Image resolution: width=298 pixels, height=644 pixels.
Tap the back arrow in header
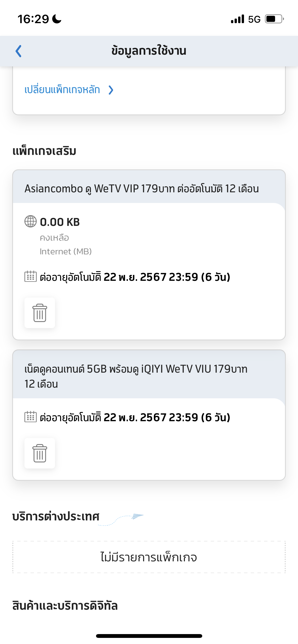(x=19, y=51)
